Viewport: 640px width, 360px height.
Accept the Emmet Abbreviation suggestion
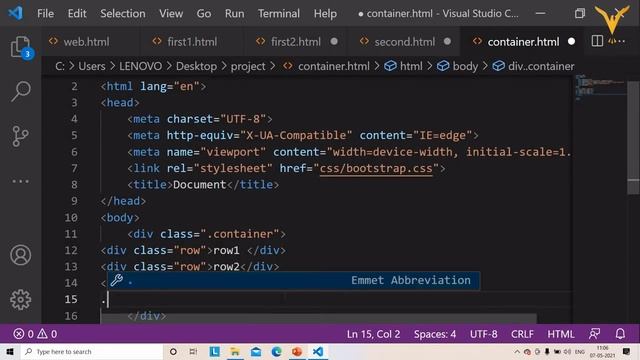pos(293,280)
